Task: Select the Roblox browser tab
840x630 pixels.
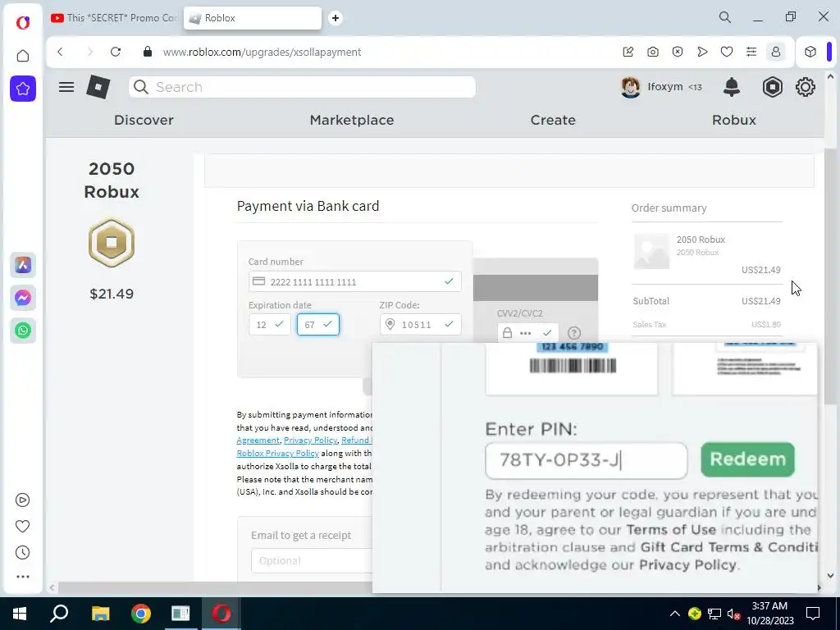Action: point(253,18)
